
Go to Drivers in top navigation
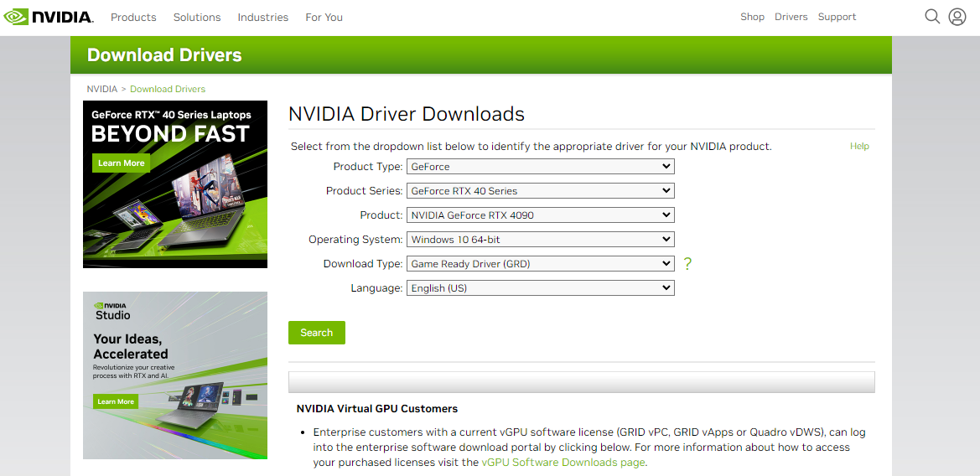[x=791, y=17]
